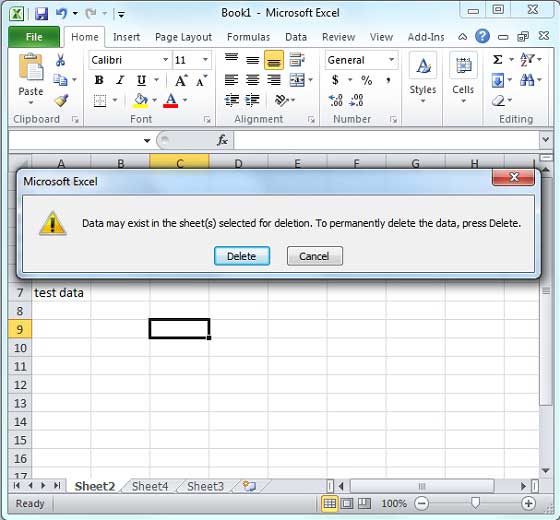
Task: Click the zoom slider handle
Action: pos(475,503)
